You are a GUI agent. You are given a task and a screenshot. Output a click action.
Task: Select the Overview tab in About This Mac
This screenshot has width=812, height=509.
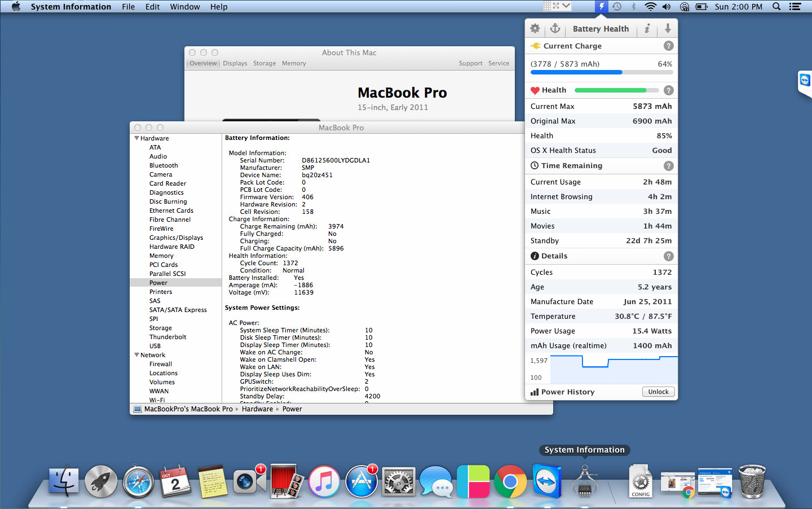(x=203, y=63)
